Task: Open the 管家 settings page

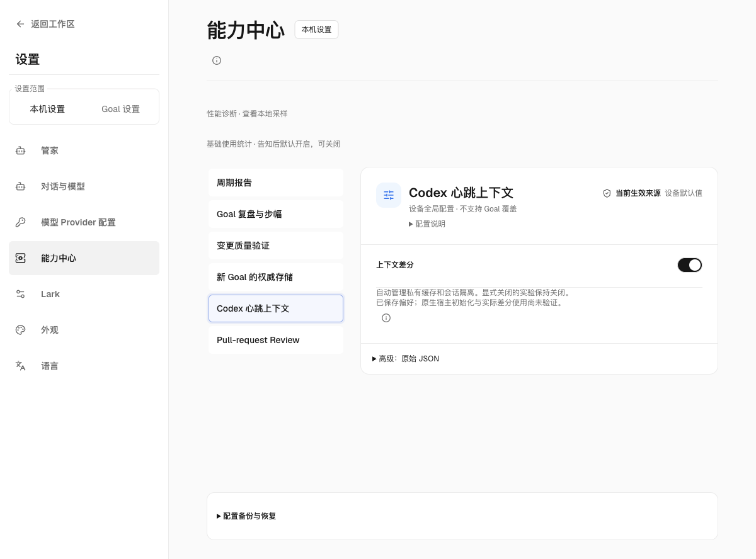Action: click(84, 150)
